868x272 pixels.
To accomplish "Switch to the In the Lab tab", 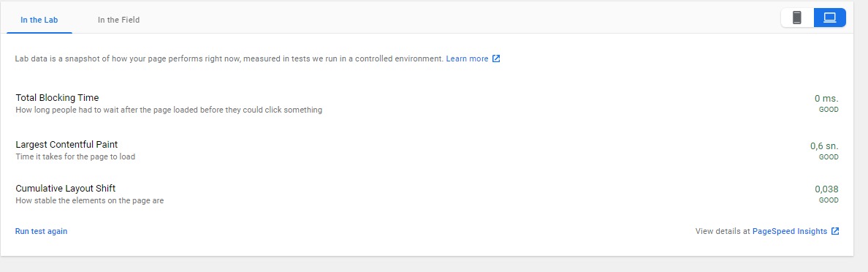I will 39,20.
